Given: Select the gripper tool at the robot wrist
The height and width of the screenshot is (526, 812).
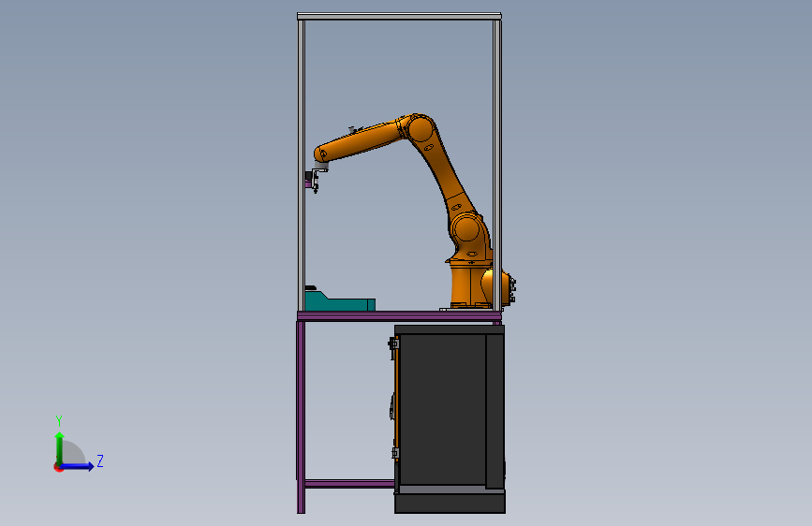Looking at the screenshot, I should (x=315, y=179).
